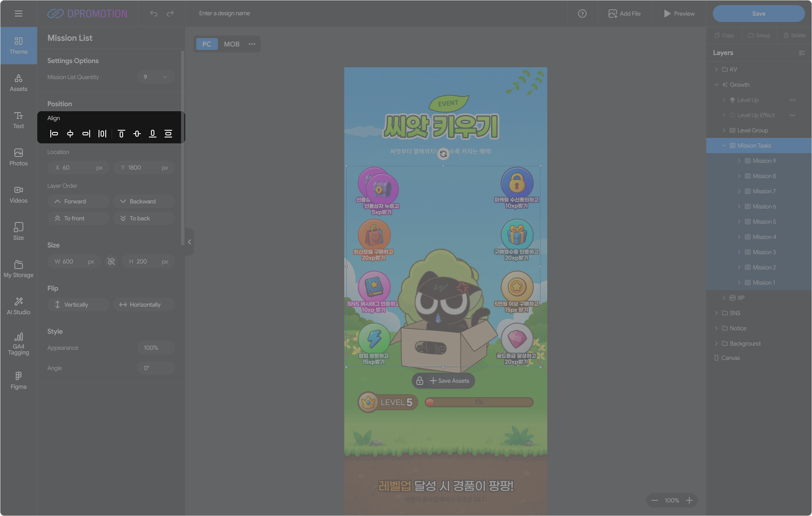Select the Canvas layer
The width and height of the screenshot is (812, 516).
pyautogui.click(x=759, y=358)
